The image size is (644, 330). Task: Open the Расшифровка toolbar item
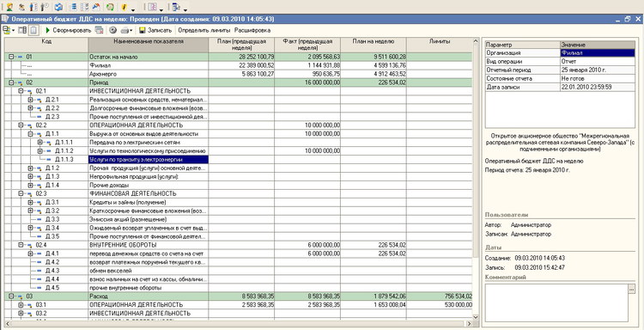pyautogui.click(x=252, y=30)
